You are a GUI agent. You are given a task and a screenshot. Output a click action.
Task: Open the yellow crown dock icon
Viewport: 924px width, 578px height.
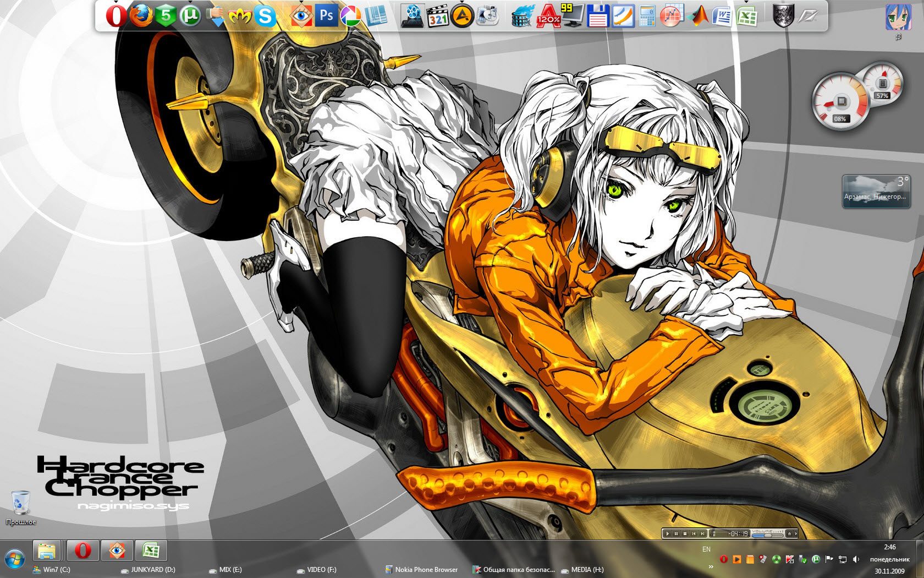pos(240,15)
